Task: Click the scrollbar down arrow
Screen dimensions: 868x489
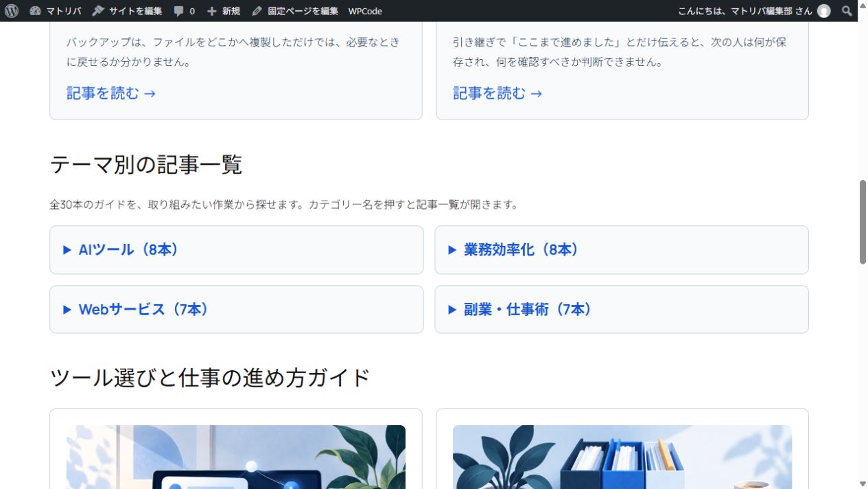Action: pos(863,484)
